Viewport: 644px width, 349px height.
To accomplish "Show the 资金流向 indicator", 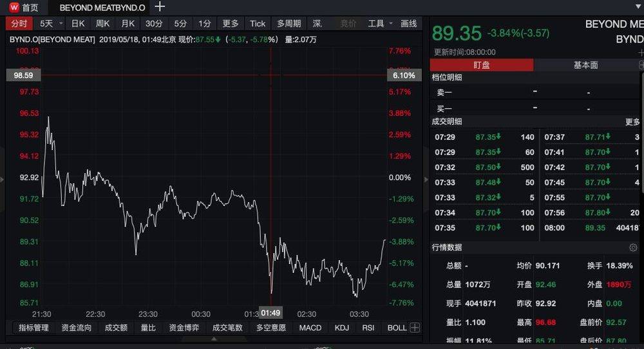I will pyautogui.click(x=77, y=328).
